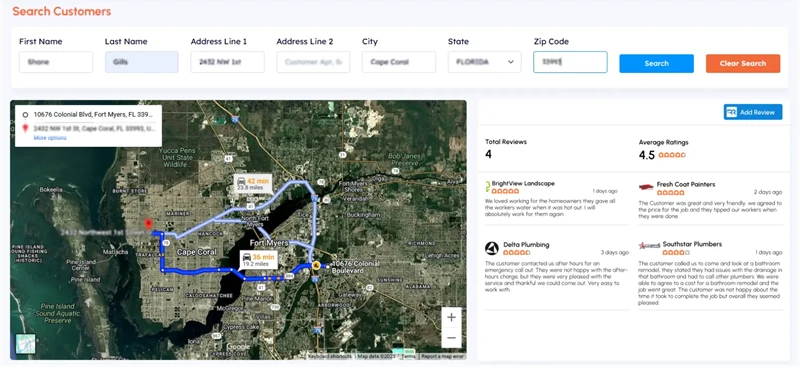This screenshot has width=800, height=367.
Task: Click the Search button
Action: click(x=656, y=63)
